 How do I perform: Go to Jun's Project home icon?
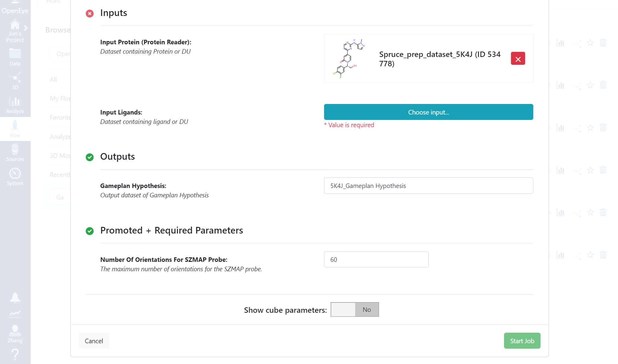pos(15,24)
